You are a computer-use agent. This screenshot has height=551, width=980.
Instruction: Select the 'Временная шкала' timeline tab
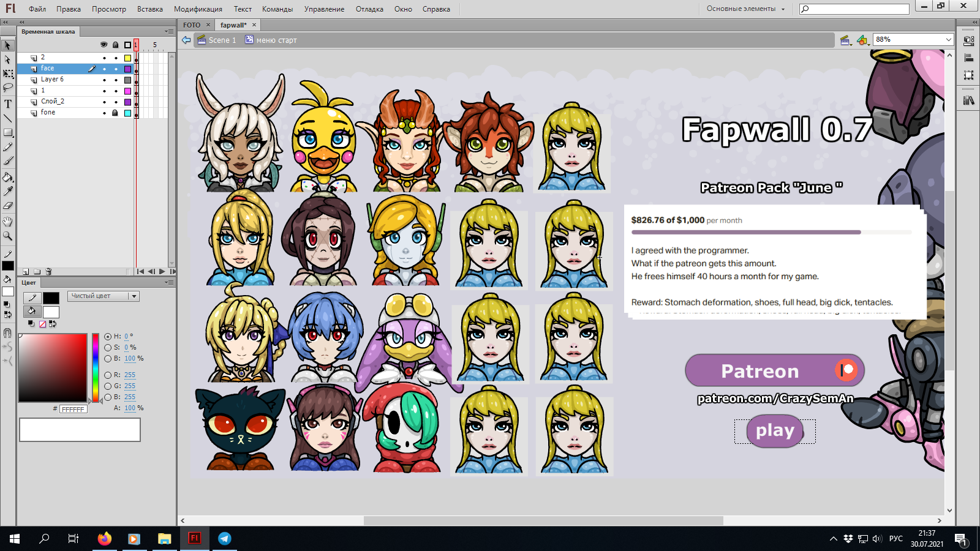tap(48, 32)
